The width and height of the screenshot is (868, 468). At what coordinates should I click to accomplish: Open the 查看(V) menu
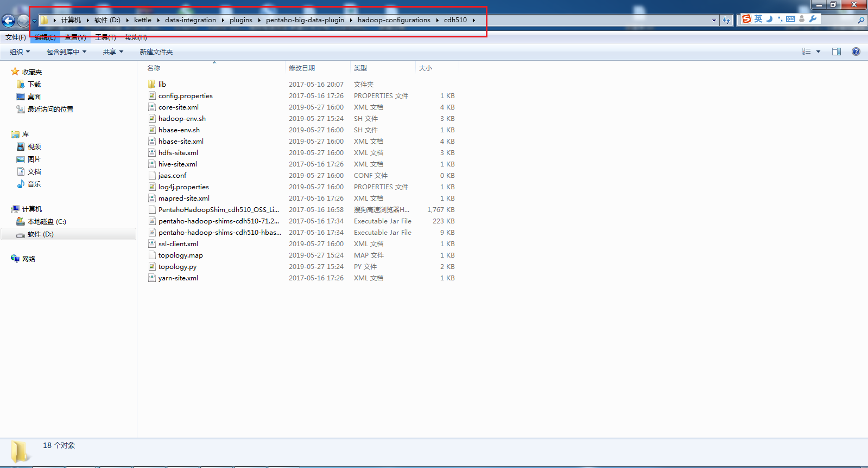75,37
